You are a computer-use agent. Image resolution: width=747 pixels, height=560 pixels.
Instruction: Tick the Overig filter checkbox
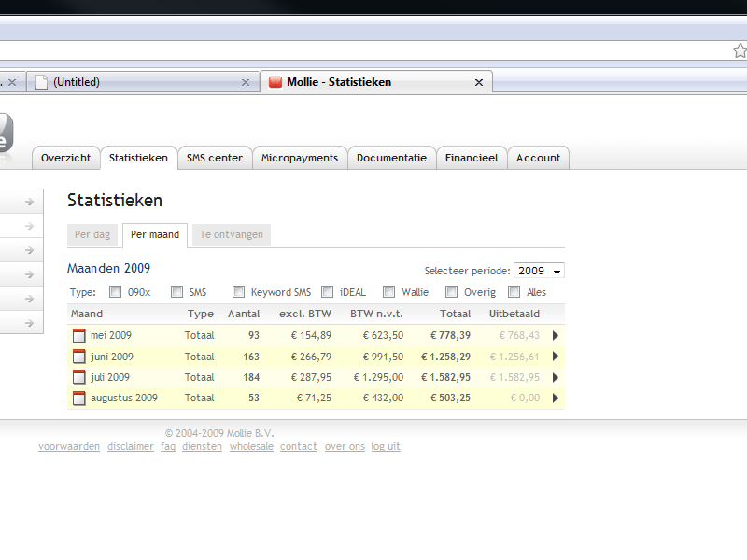451,292
